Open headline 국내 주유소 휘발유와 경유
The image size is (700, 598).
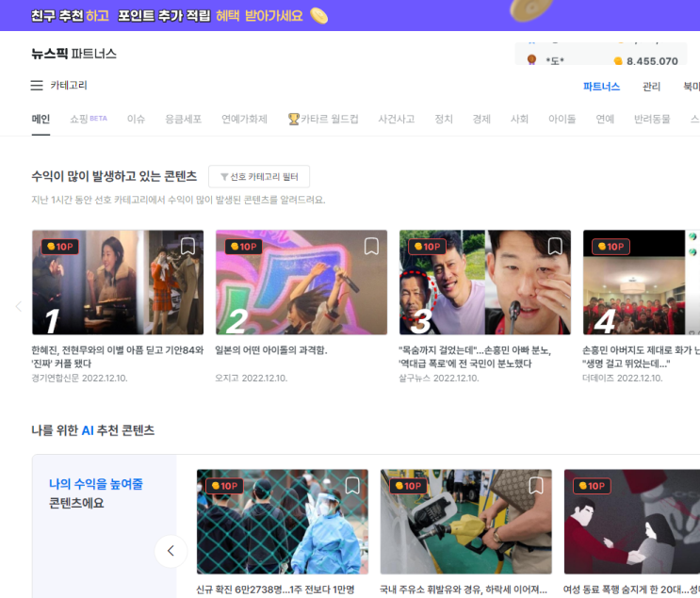[x=464, y=590]
